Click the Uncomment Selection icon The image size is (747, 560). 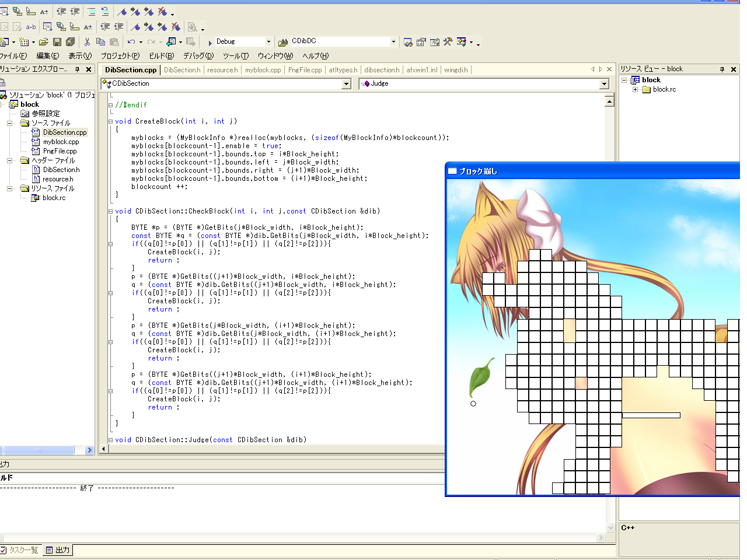coord(105,11)
